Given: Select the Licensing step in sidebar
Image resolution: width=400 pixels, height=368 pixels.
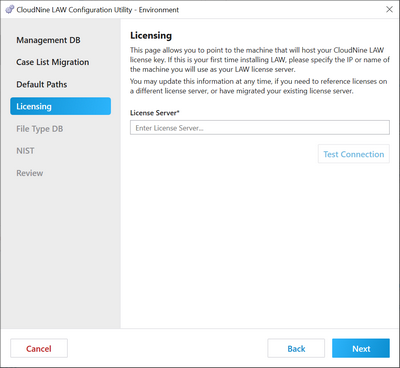Looking at the screenshot, I should [x=60, y=106].
